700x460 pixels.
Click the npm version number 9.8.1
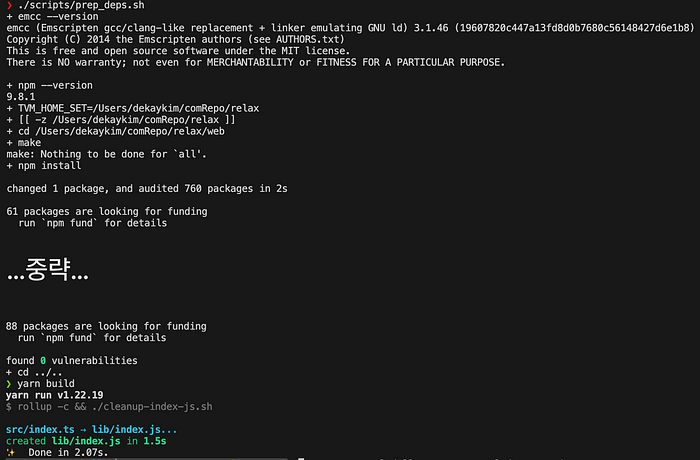click(x=21, y=96)
